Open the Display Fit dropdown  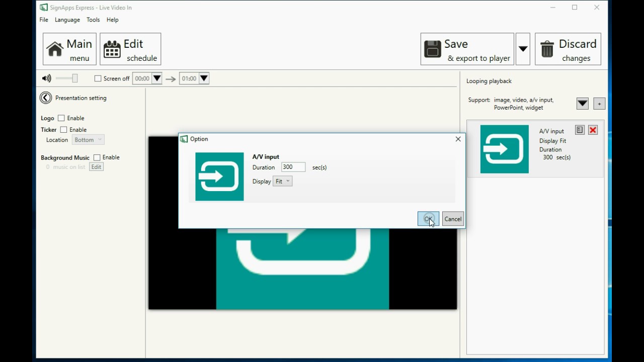tap(283, 182)
